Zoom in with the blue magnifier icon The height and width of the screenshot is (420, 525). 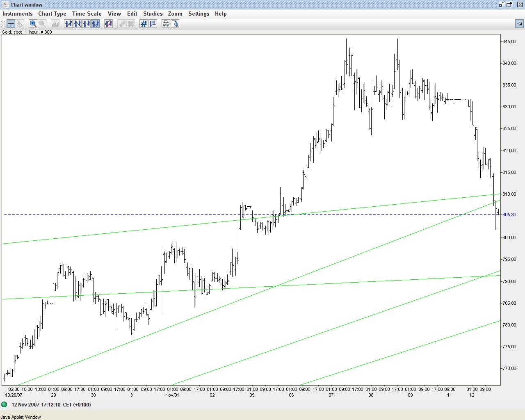pos(33,24)
